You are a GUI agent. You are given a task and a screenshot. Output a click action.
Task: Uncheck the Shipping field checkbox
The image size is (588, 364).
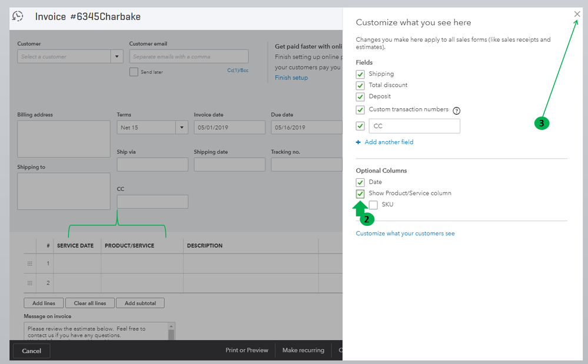click(x=360, y=74)
